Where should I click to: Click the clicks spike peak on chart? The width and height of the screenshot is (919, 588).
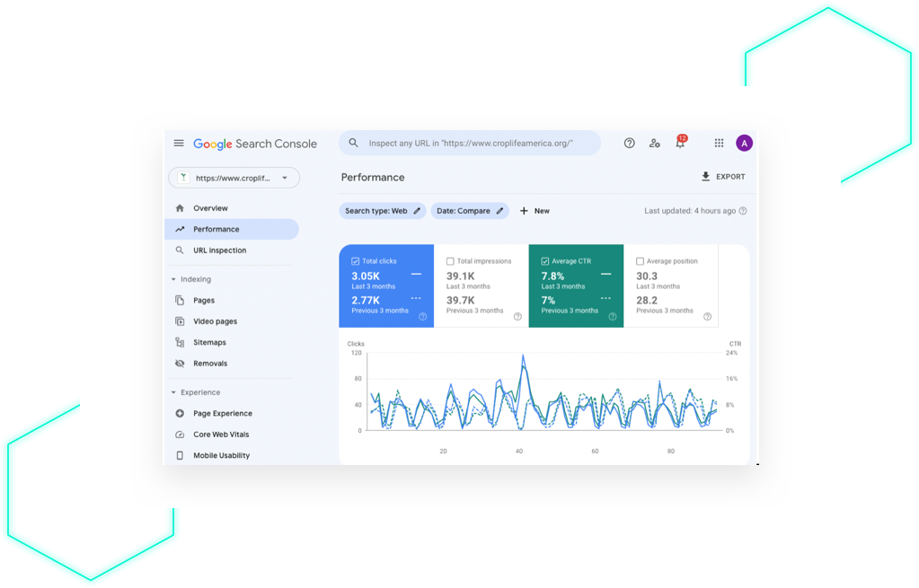click(523, 355)
